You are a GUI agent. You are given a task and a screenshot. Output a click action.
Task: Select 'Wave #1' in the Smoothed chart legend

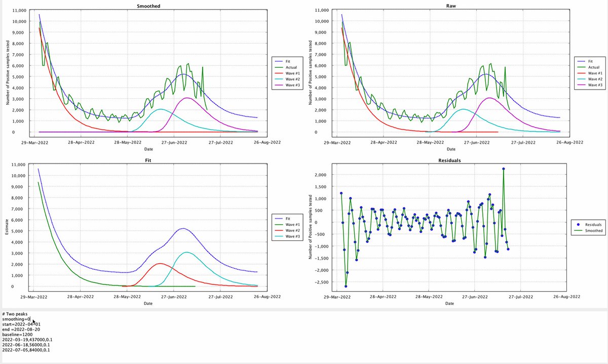coord(292,73)
